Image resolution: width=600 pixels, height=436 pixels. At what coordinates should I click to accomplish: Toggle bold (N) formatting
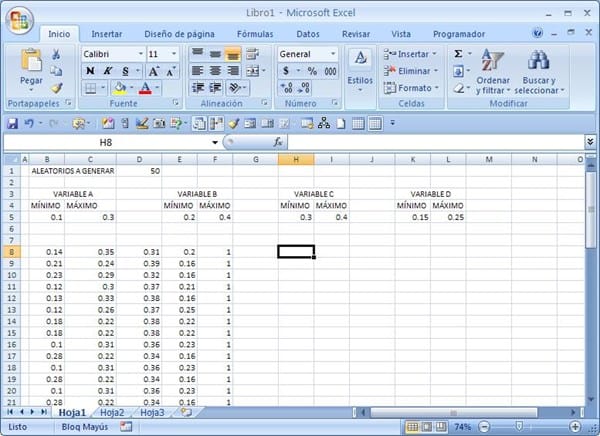pyautogui.click(x=91, y=71)
